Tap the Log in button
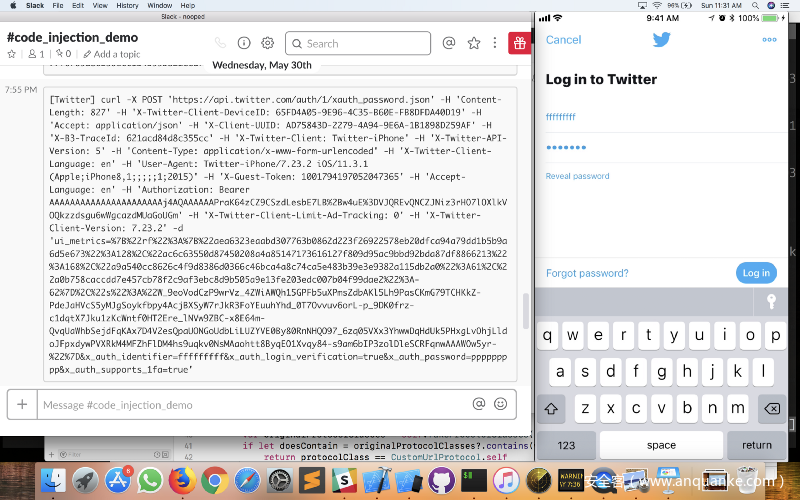800x500 pixels. tap(756, 273)
